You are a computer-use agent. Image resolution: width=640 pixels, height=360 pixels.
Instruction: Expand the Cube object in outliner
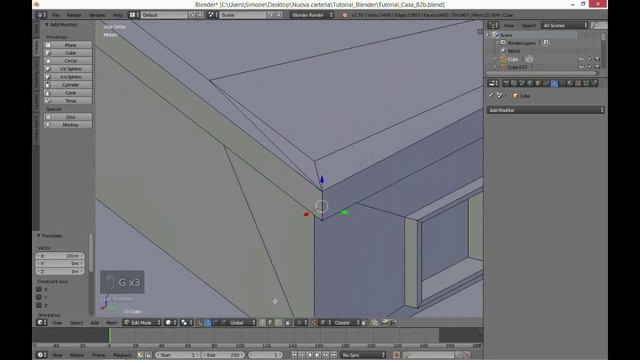click(495, 59)
